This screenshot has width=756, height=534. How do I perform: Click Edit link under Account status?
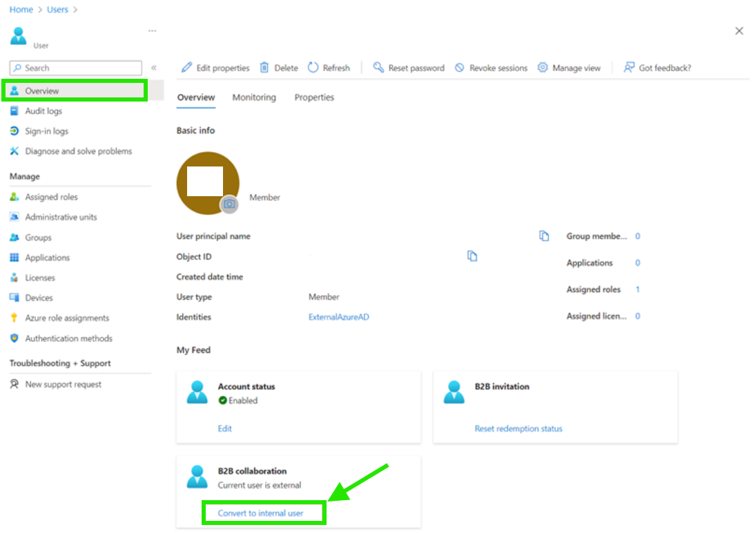[224, 428]
